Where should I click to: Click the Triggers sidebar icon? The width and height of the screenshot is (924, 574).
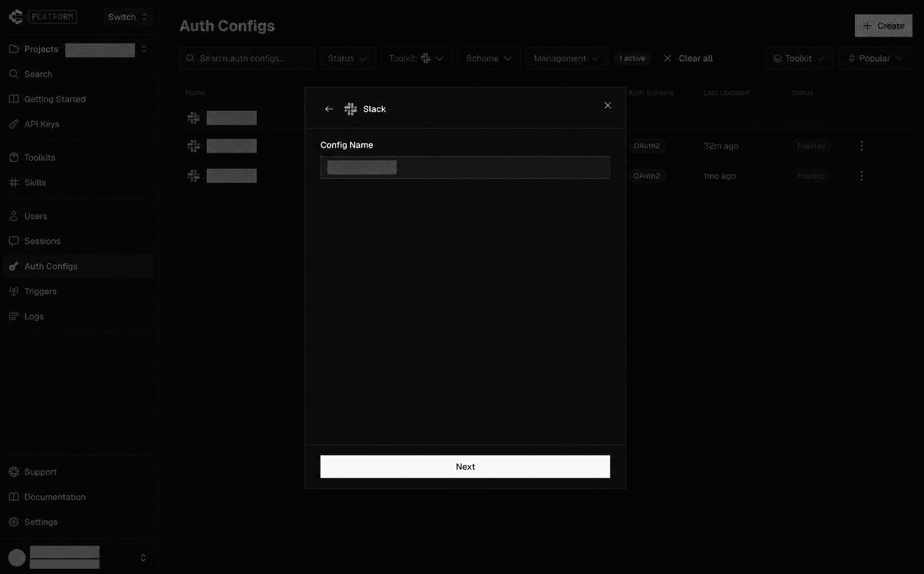pos(14,291)
